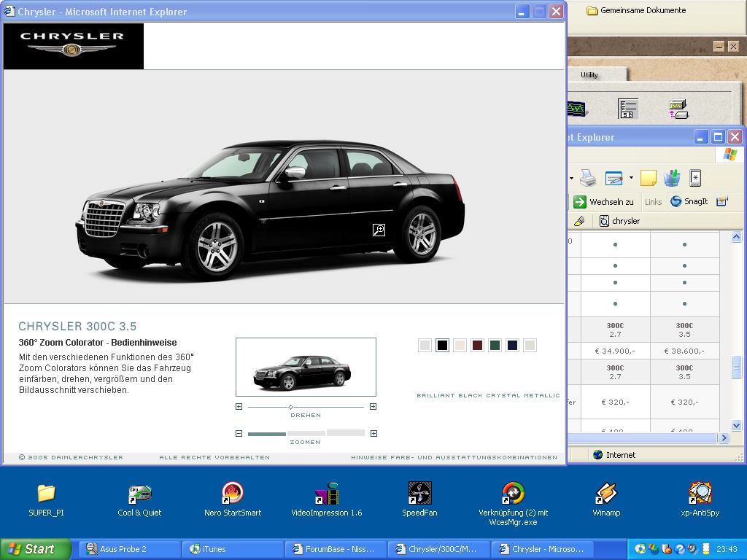The image size is (747, 560).
Task: Open Hinweise Farb- und Ausstattungskombinationen link
Action: pos(454,457)
